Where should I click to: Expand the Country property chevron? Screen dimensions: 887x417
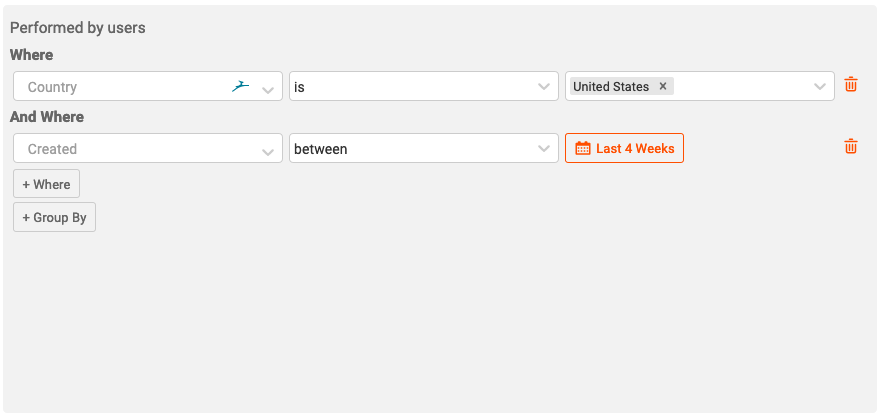[268, 89]
